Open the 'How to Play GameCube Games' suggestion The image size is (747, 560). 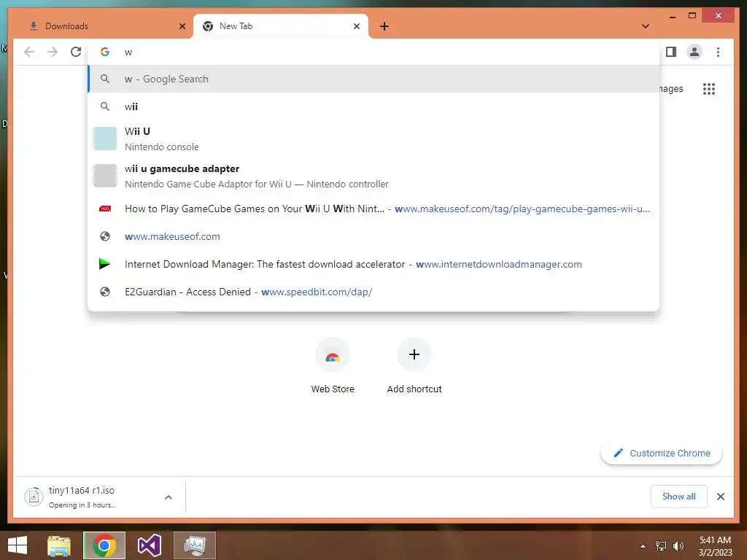(x=373, y=209)
